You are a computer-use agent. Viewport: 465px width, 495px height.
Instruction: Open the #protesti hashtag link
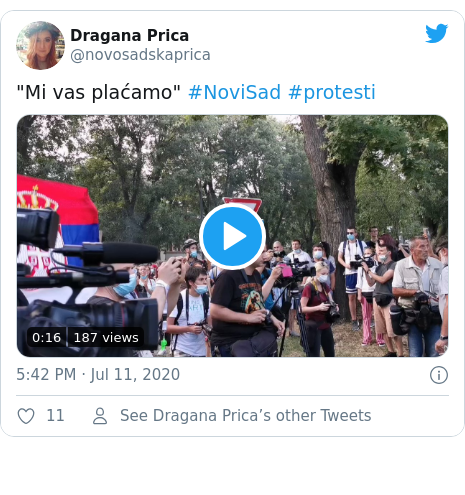(x=332, y=92)
